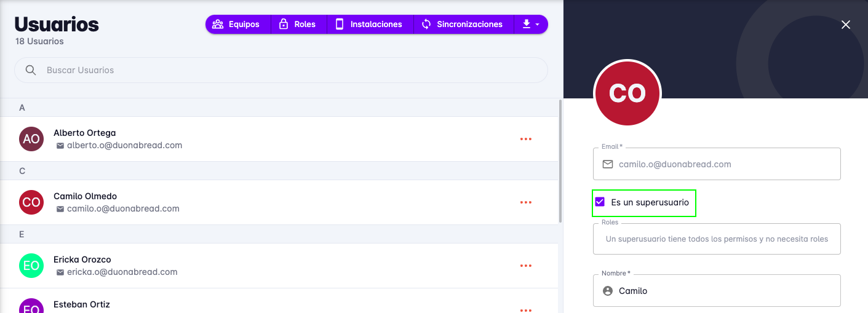Expand the download dropdown button
Viewport: 868px width, 313px height.
(530, 25)
